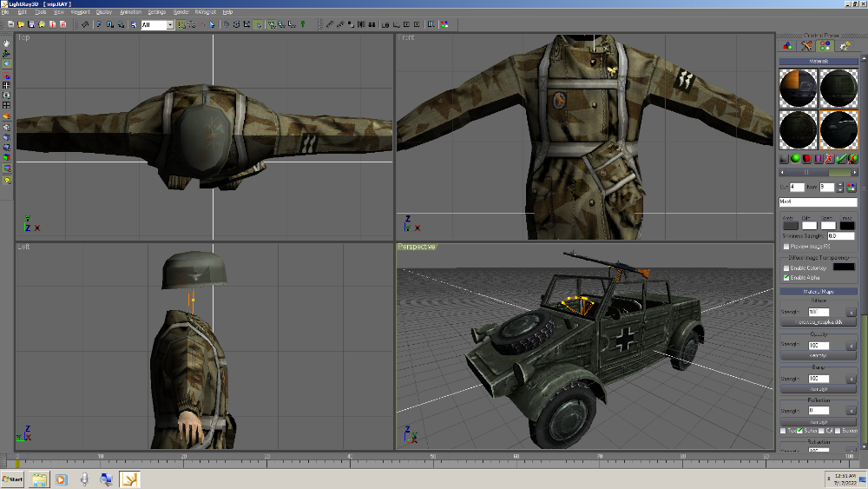Click the New file icon in toolbar
Screen dimensions: 868x489
[x=10, y=24]
